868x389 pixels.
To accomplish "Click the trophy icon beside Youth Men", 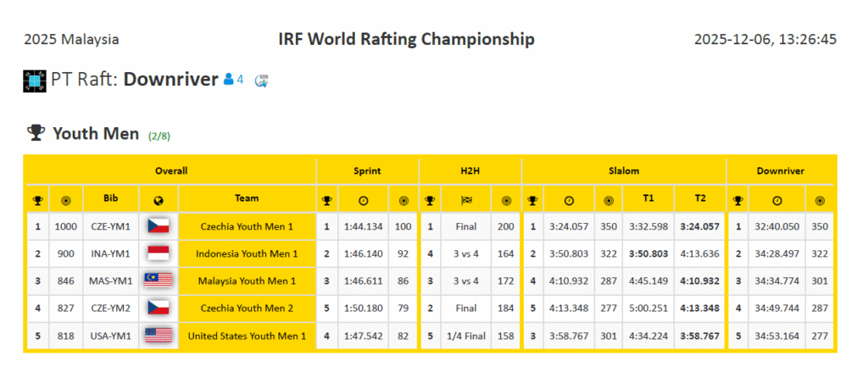I will point(36,133).
